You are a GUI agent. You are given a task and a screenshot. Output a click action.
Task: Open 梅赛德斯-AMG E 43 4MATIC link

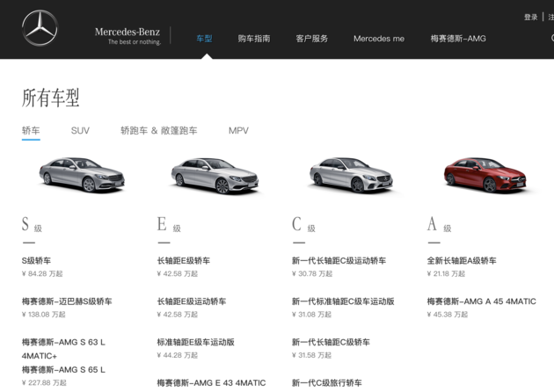(211, 383)
